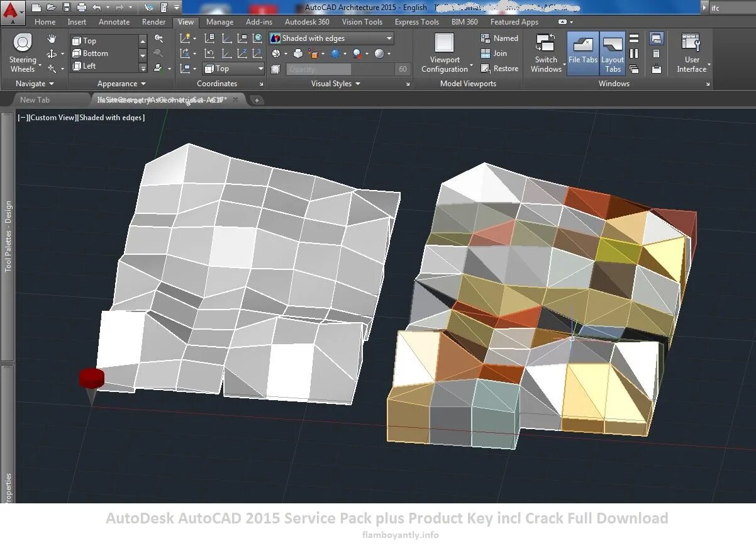Click the Switch Windows icon
The width and height of the screenshot is (756, 548).
pyautogui.click(x=545, y=43)
